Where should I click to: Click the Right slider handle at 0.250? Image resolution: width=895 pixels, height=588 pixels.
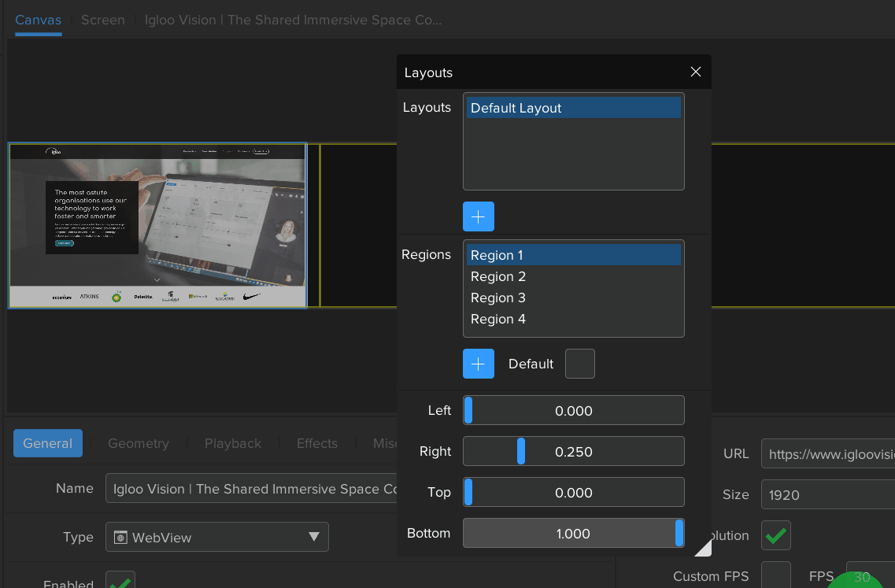[x=520, y=451]
